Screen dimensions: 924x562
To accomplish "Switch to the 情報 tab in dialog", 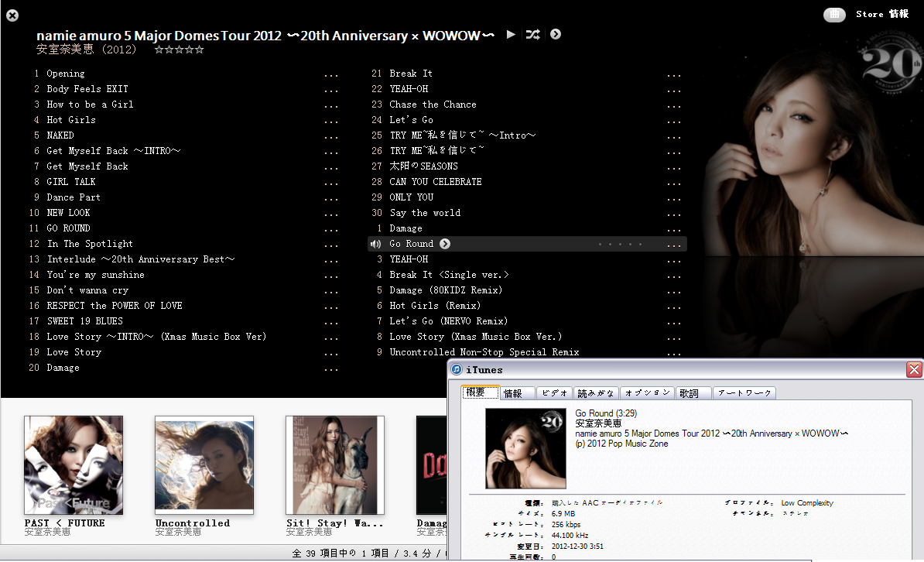I will 518,393.
